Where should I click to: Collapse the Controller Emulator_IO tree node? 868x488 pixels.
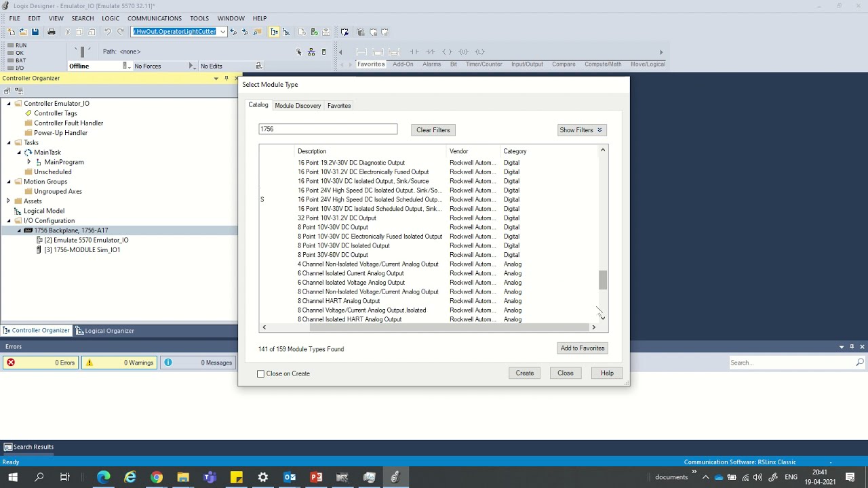click(x=9, y=104)
